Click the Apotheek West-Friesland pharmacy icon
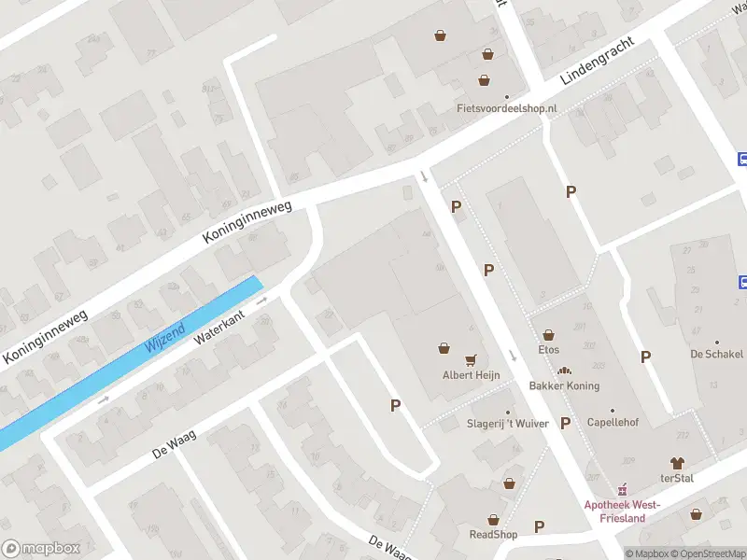This screenshot has width=747, height=560. pyautogui.click(x=622, y=489)
